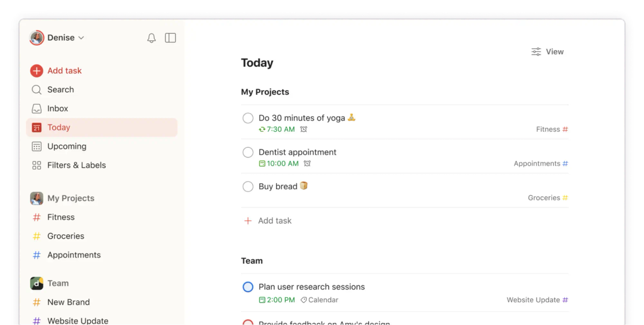Viewport: 644px width, 325px height.
Task: Click the Inbox tray icon
Action: (36, 108)
